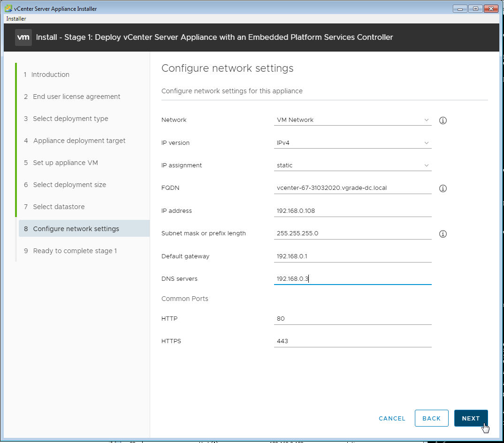Select the HTTPS port field
The width and height of the screenshot is (504, 443).
point(352,341)
